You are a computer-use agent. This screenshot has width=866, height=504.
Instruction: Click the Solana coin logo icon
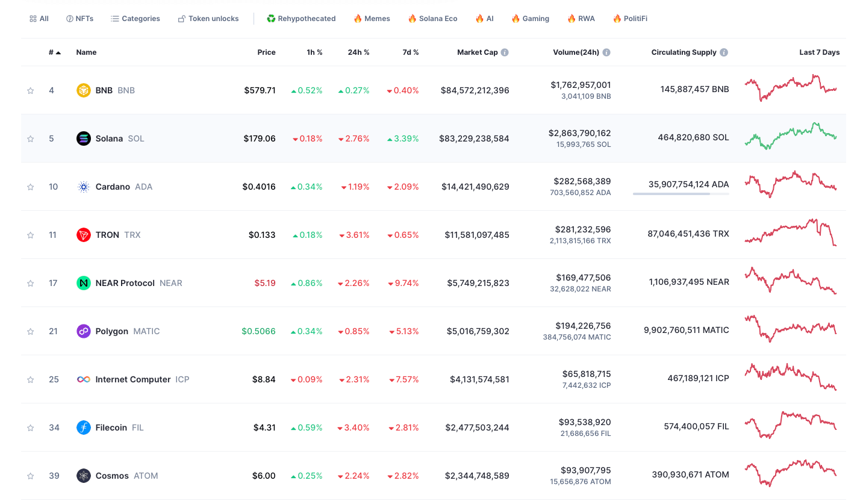click(x=84, y=138)
